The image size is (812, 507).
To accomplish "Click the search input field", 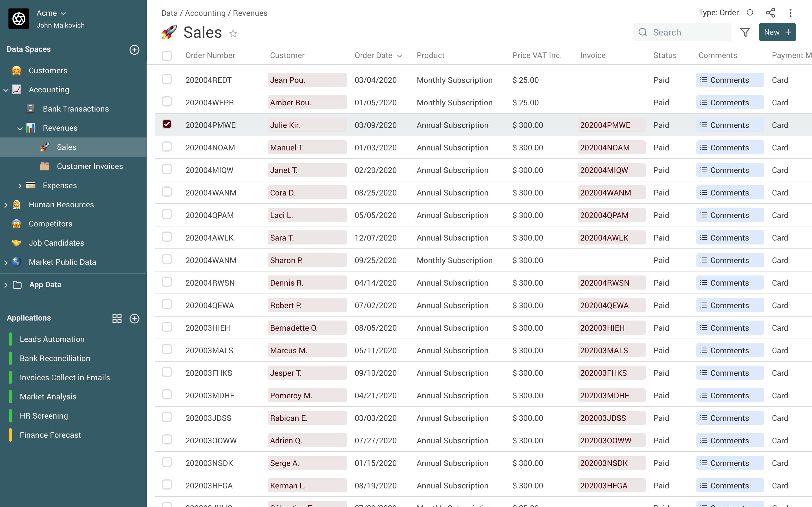I will 690,32.
